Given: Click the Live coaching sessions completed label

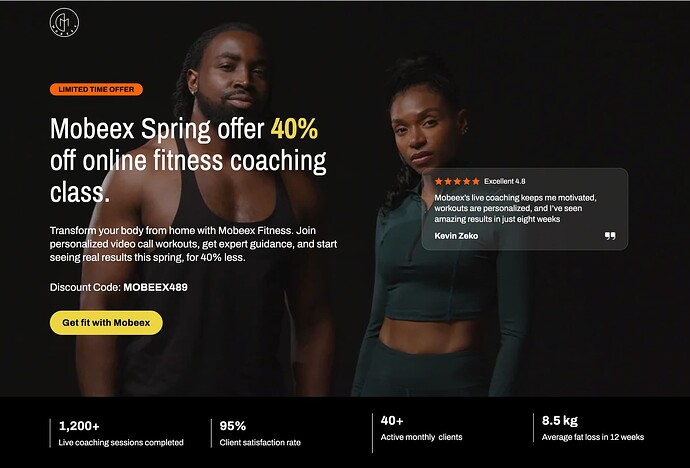Looking at the screenshot, I should point(121,443).
